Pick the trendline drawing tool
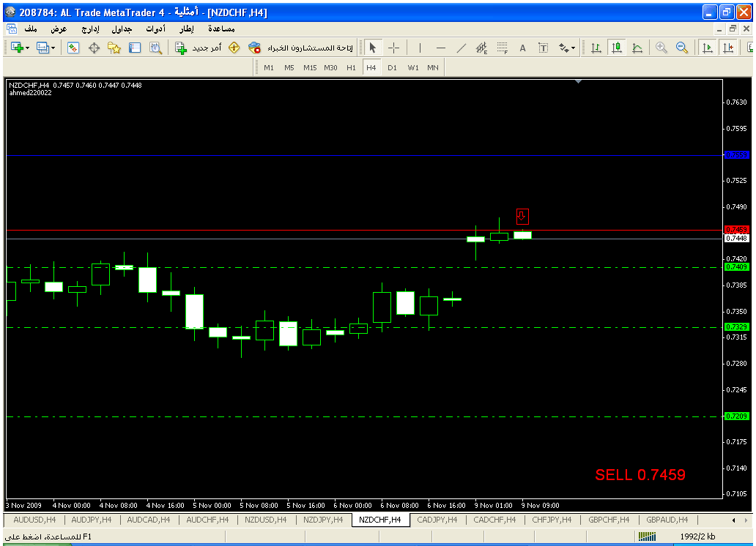Viewport: 756px width, 546px height. [x=462, y=48]
